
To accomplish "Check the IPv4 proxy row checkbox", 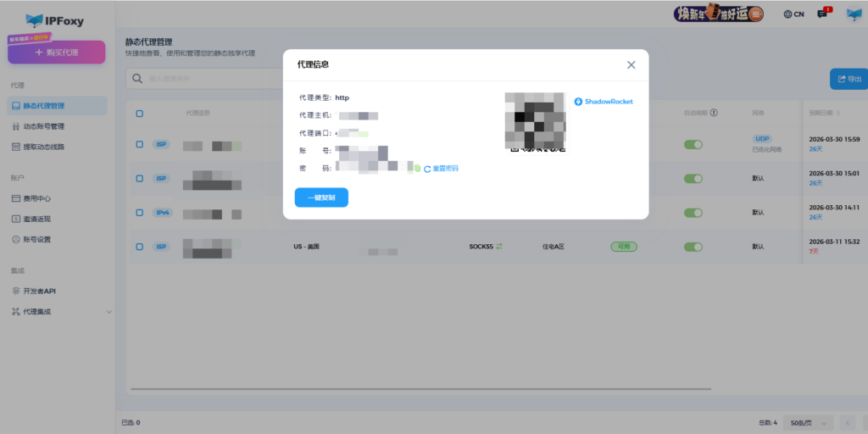I will point(140,212).
